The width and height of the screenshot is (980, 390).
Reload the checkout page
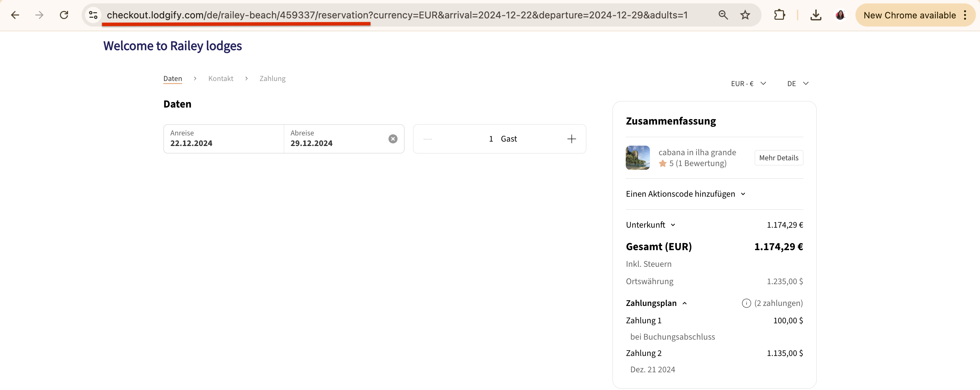click(x=64, y=15)
